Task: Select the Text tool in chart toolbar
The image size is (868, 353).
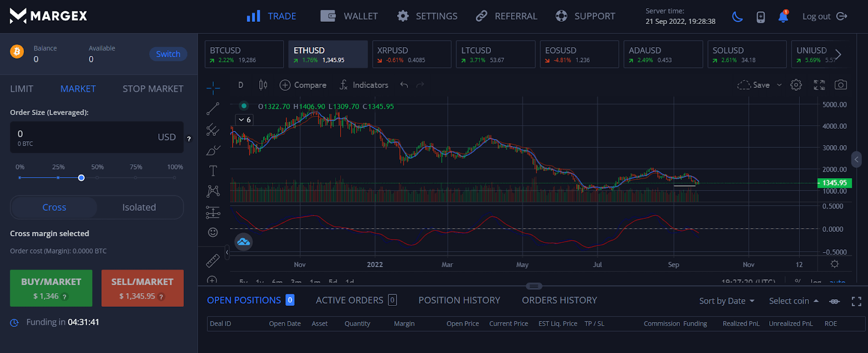Action: (x=213, y=171)
